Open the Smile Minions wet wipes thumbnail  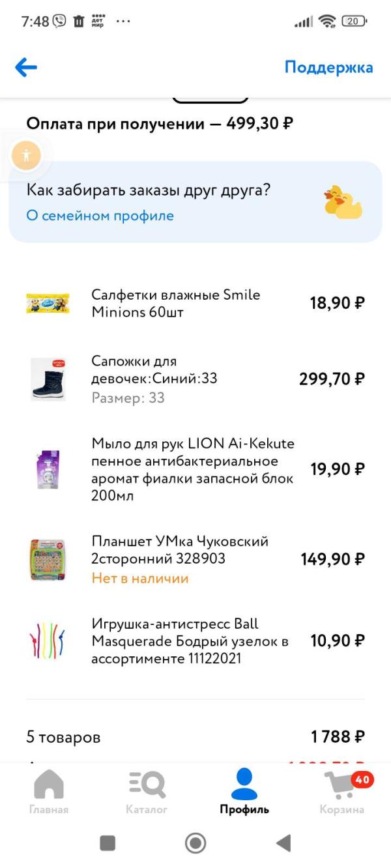(x=48, y=303)
